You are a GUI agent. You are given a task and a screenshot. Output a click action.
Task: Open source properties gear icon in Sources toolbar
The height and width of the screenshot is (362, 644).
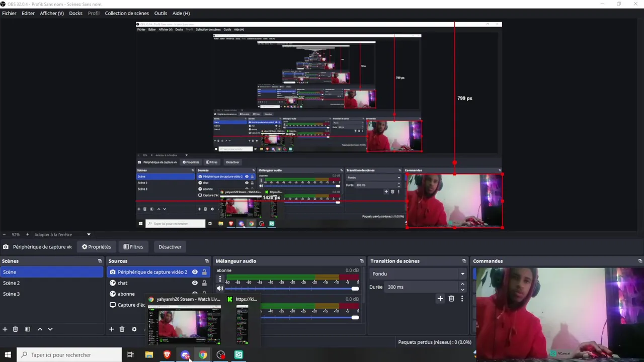134,329
